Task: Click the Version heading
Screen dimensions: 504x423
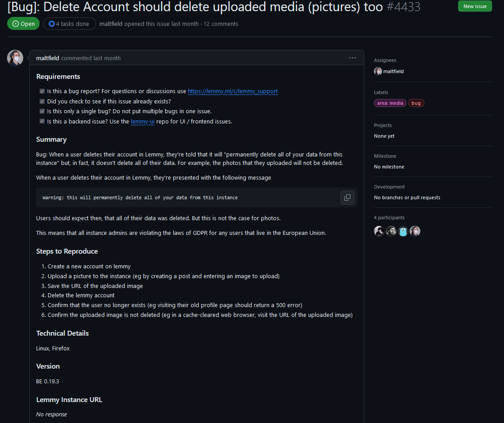Action: [48, 366]
